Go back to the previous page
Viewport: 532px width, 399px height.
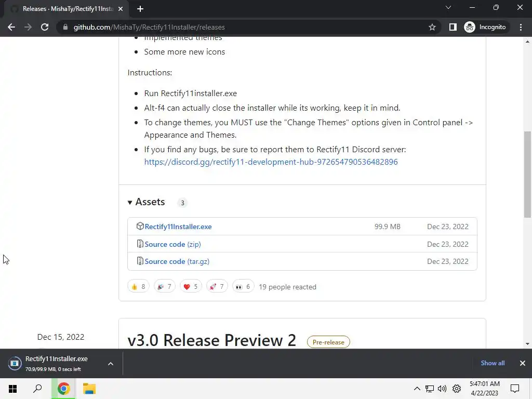11,27
